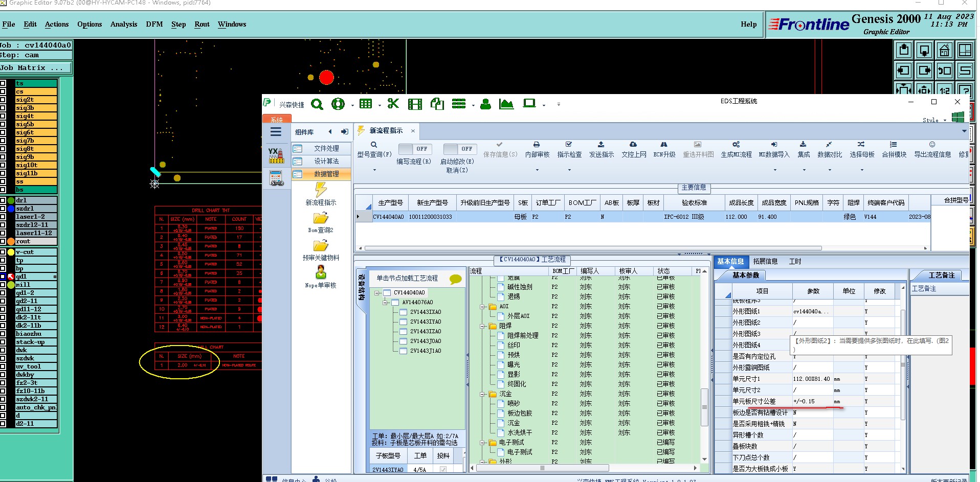The height and width of the screenshot is (482, 980).
Task: Check the 碱性蚀刻 process checkbox
Action: pos(501,287)
